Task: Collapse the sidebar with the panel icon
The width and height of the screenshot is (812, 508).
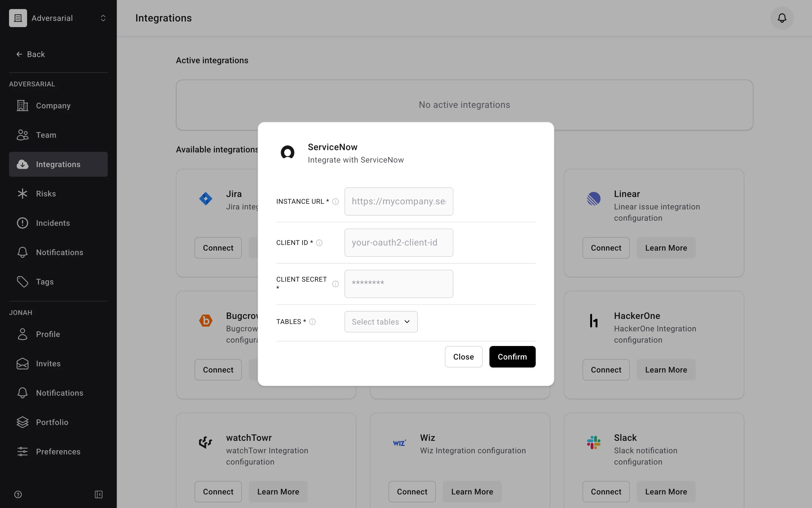Action: [x=99, y=494]
